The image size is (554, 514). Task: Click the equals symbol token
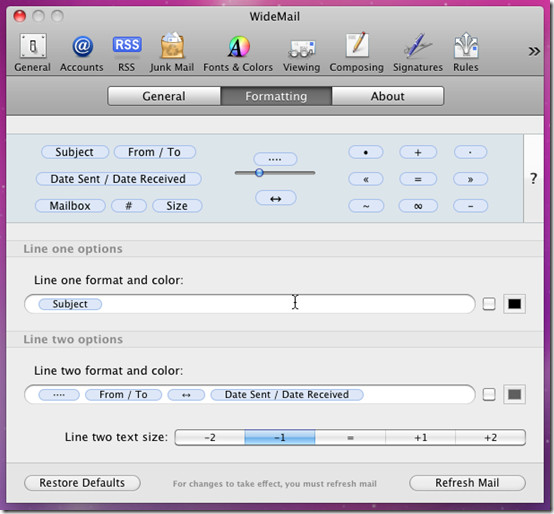(418, 179)
